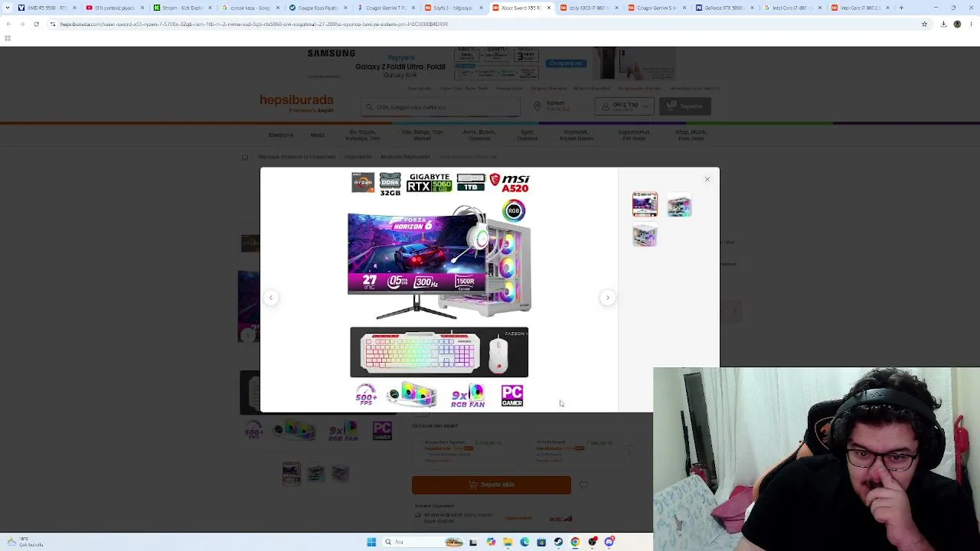The height and width of the screenshot is (551, 980).
Task: Open the Samsung Galaxy Z Fold8 banner
Action: (491, 63)
